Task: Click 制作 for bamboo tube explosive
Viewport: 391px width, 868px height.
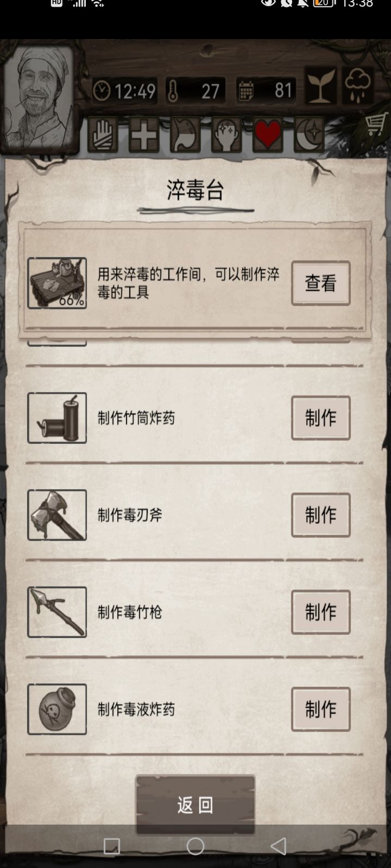Action: pos(320,418)
